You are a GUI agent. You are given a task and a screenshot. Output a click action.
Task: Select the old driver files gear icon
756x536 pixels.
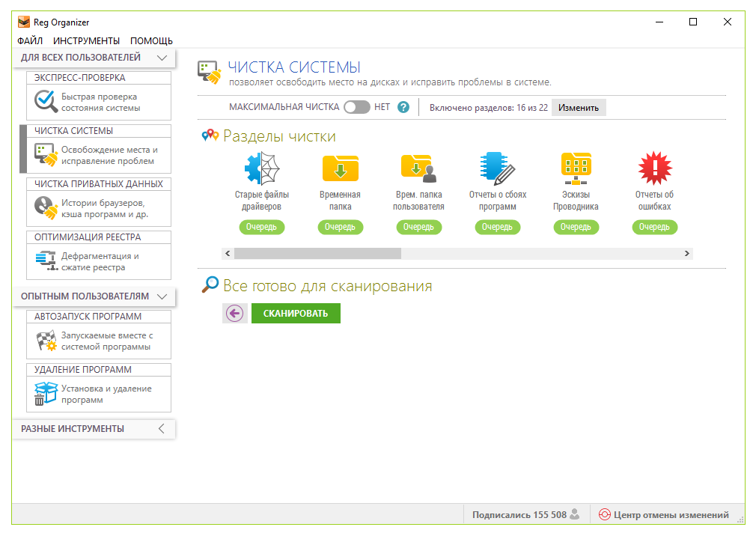pyautogui.click(x=262, y=168)
